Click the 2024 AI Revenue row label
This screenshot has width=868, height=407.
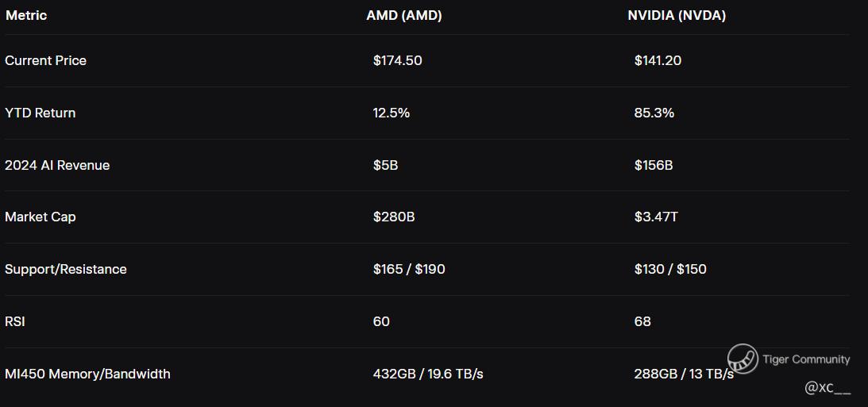coord(57,165)
